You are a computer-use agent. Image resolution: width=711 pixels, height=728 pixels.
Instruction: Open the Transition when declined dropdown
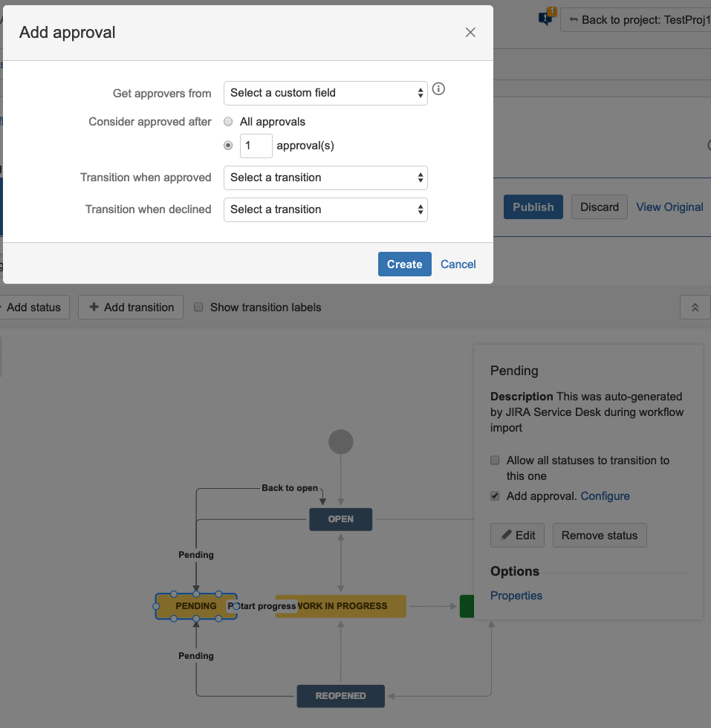pyautogui.click(x=325, y=209)
